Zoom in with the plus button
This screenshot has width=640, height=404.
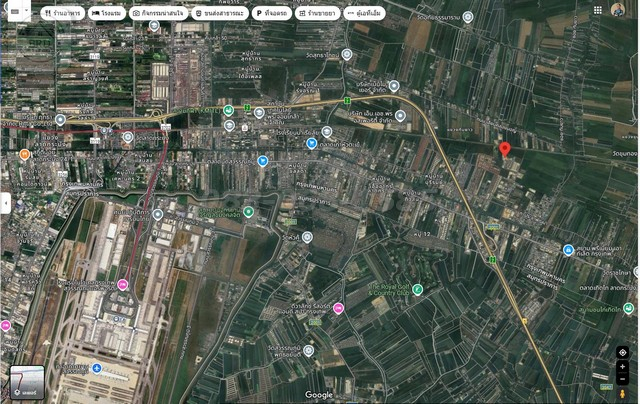coord(622,366)
